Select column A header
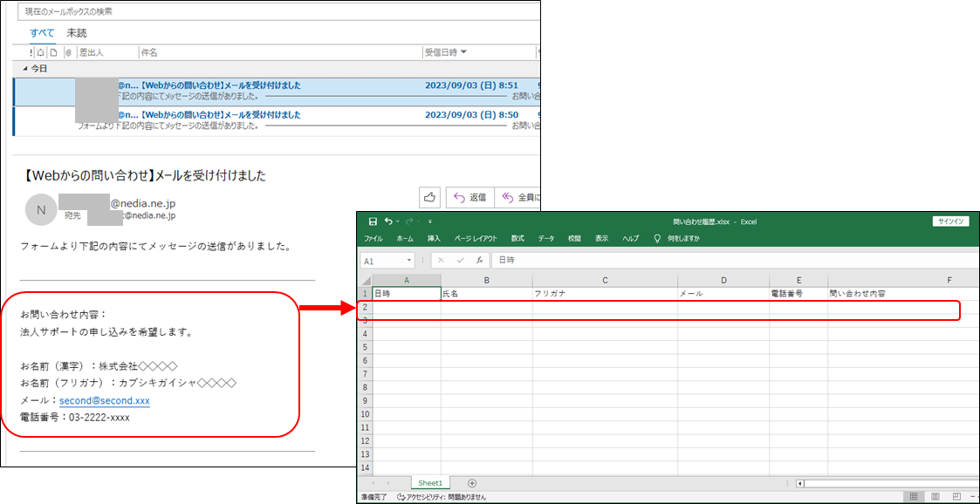Image resolution: width=980 pixels, height=504 pixels. pyautogui.click(x=407, y=281)
